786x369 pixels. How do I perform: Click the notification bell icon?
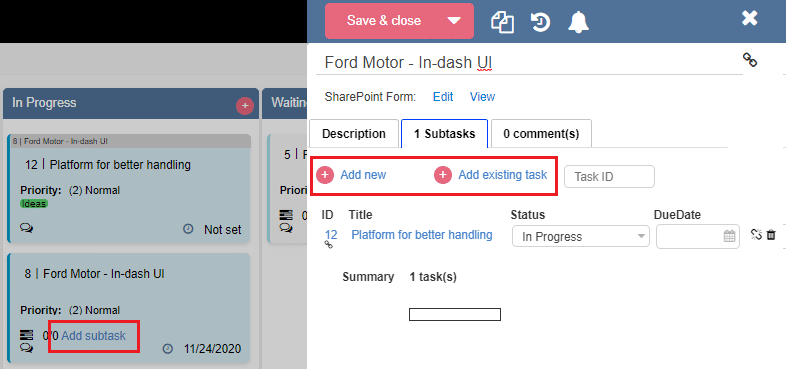(578, 22)
